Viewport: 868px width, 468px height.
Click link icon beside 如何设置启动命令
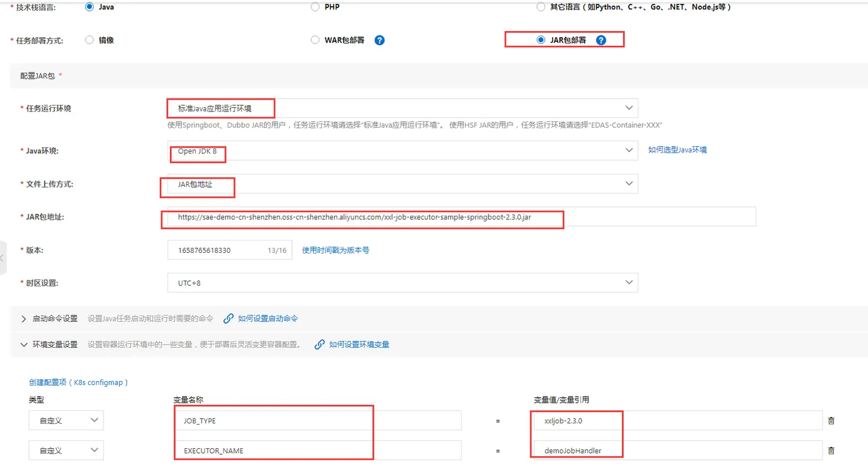[x=229, y=319]
